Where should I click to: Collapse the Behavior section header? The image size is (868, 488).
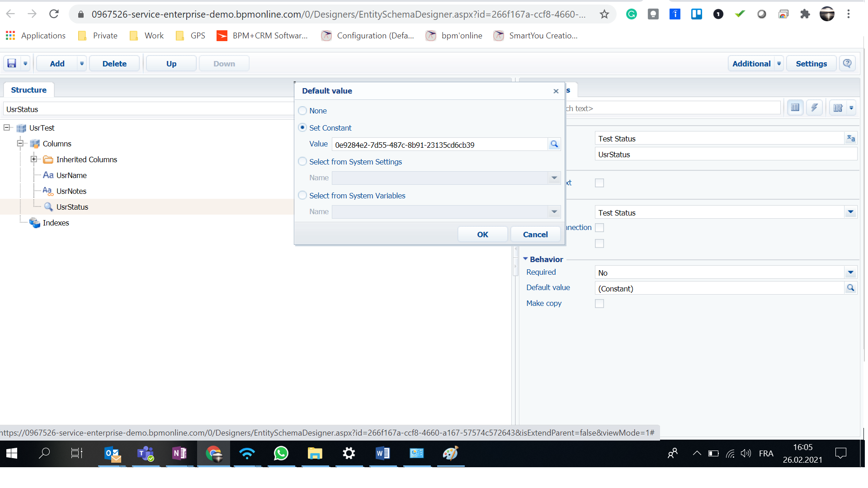[526, 259]
